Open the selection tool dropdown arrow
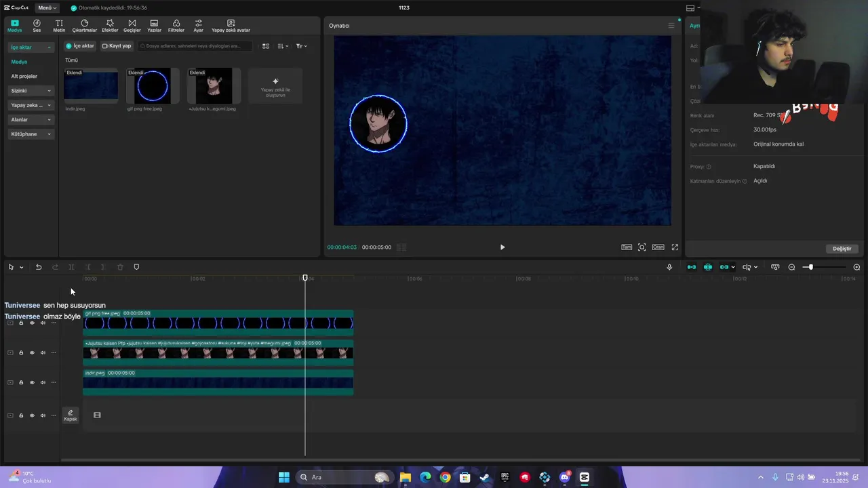This screenshot has height=488, width=868. (21, 267)
